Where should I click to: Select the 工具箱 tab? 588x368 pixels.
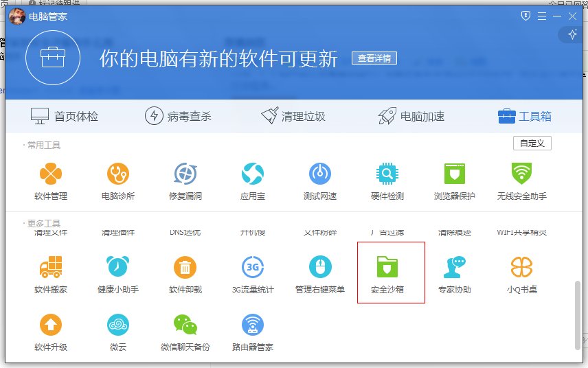click(x=525, y=116)
